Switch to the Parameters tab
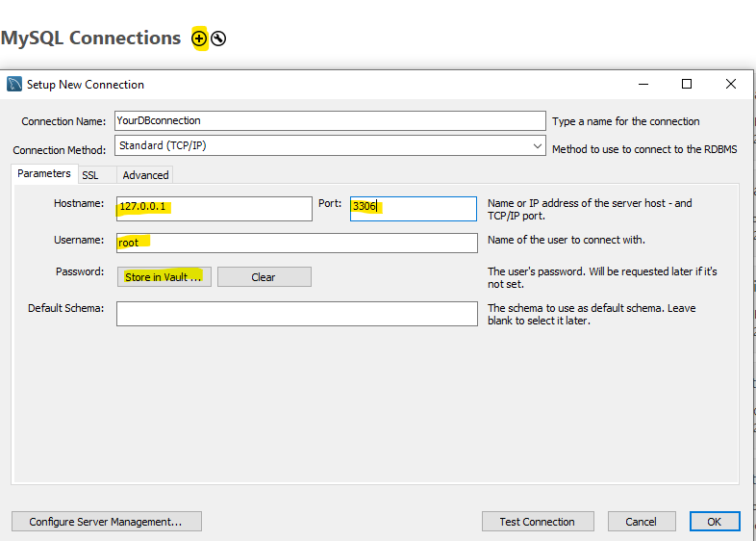Viewport: 756px width, 541px height. [x=44, y=173]
